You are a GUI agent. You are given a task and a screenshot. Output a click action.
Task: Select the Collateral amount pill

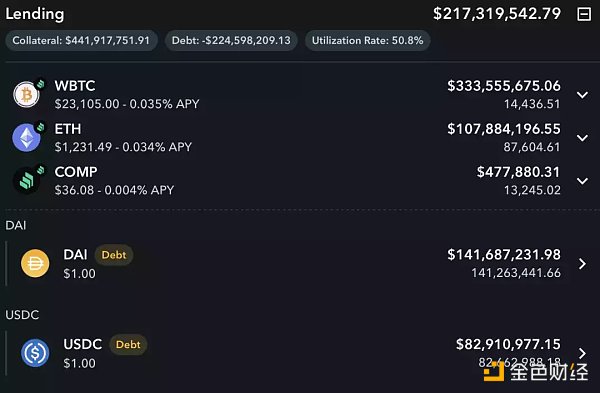click(x=81, y=41)
